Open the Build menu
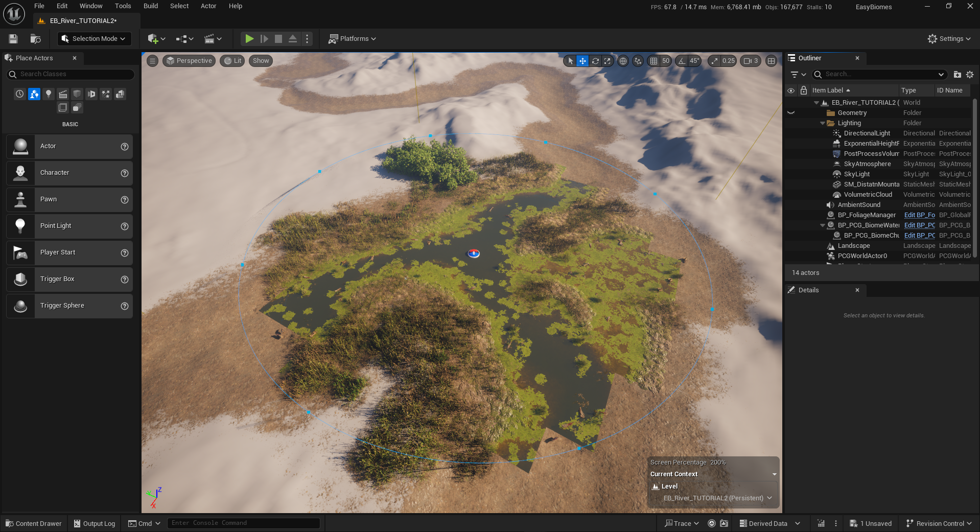The height and width of the screenshot is (532, 980). (150, 6)
